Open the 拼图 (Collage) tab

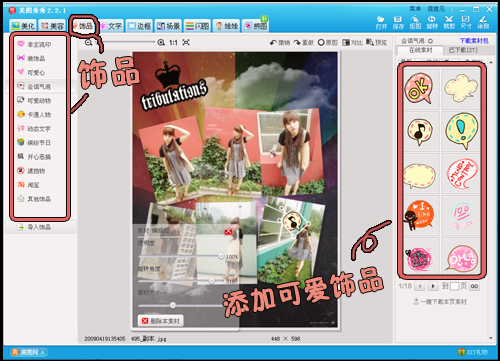(x=255, y=26)
